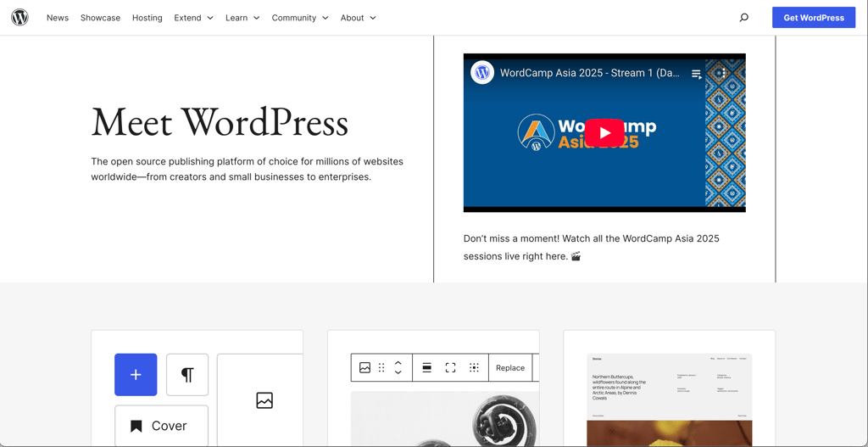Click the YouTube channel WordPress avatar
The width and height of the screenshot is (868, 447).
(x=482, y=73)
